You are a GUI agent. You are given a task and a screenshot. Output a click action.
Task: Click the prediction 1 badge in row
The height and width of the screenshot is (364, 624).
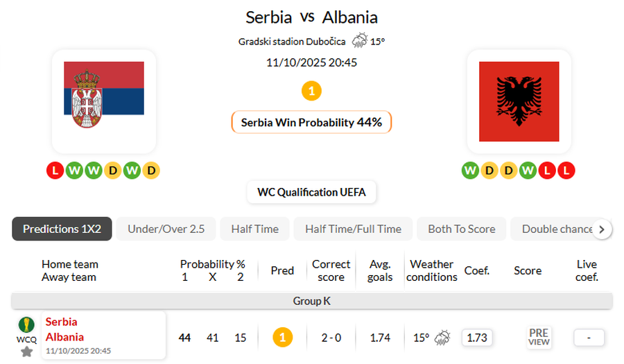point(282,338)
